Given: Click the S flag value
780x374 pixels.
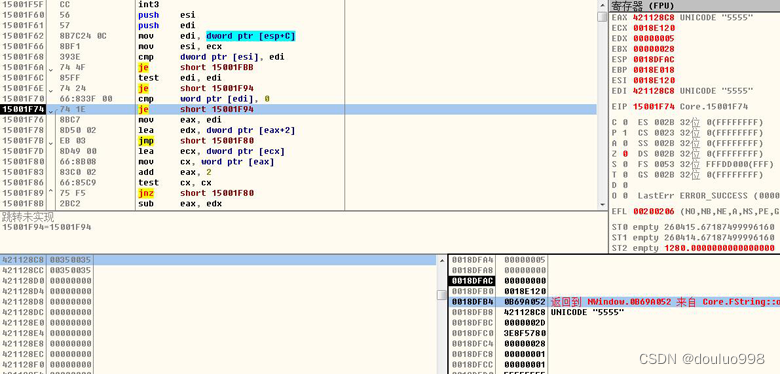Looking at the screenshot, I should (x=625, y=164).
